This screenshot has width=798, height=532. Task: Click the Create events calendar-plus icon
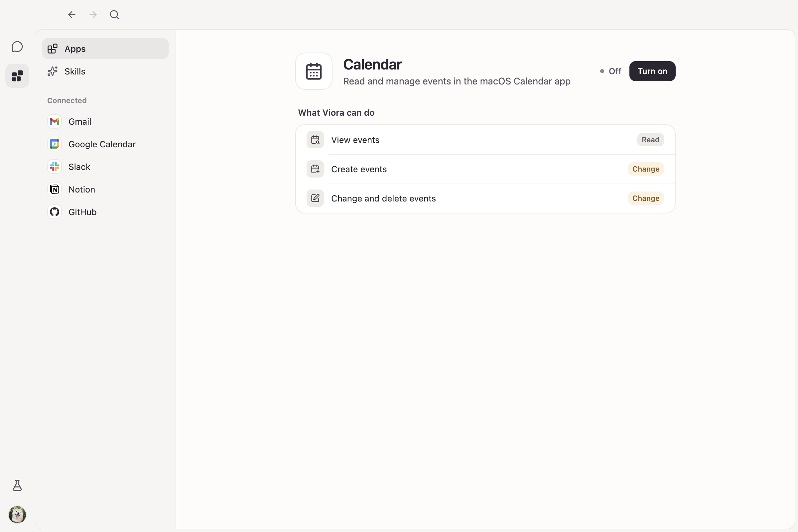click(x=315, y=169)
